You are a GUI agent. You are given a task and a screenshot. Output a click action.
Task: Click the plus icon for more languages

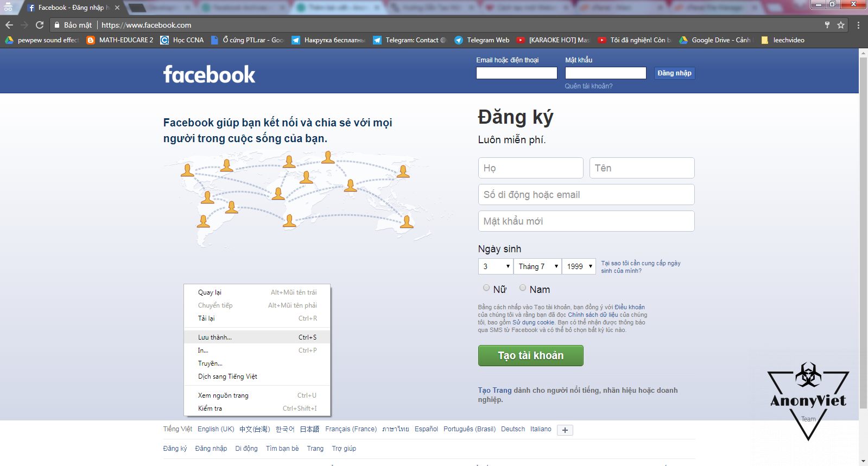(565, 430)
